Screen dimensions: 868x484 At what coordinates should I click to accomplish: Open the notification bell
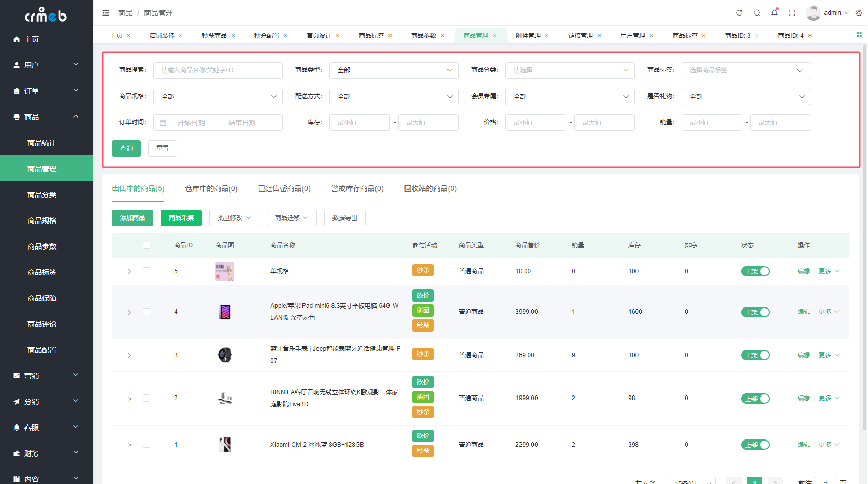click(x=774, y=13)
